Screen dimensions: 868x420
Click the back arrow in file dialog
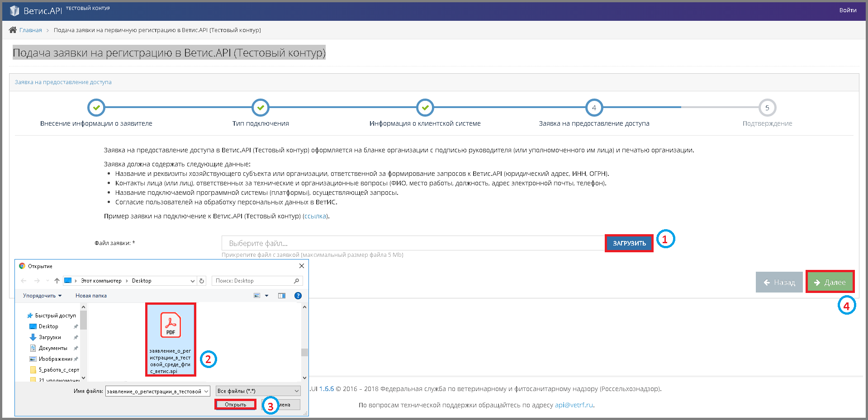(24, 281)
